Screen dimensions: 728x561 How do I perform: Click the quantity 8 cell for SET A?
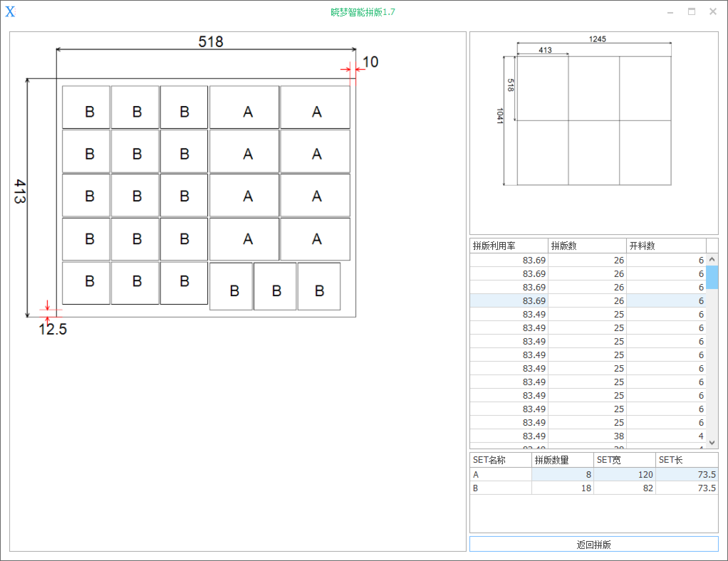[562, 475]
